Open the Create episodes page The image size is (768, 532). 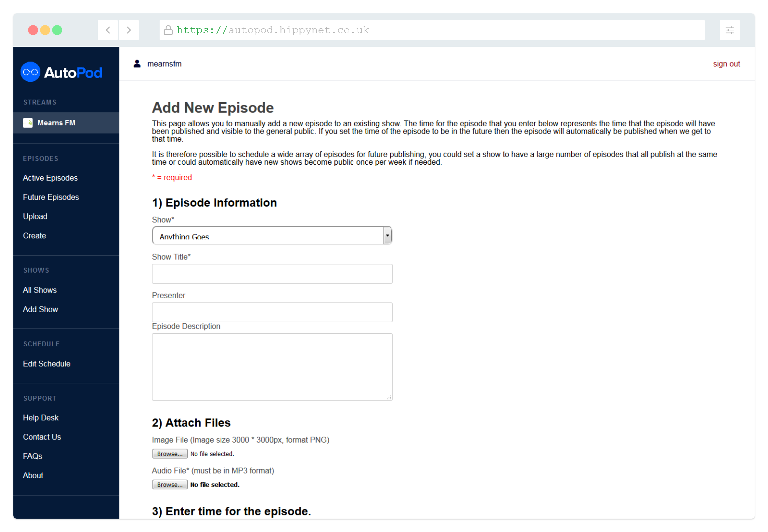34,236
